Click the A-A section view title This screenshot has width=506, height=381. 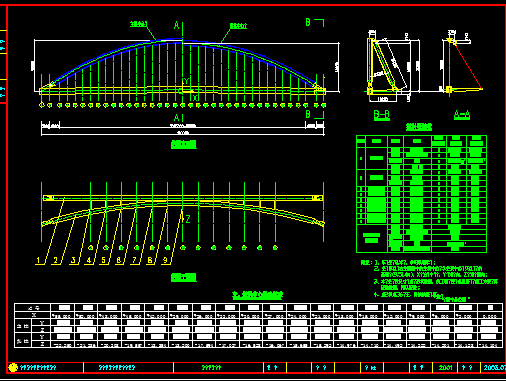pyautogui.click(x=462, y=115)
